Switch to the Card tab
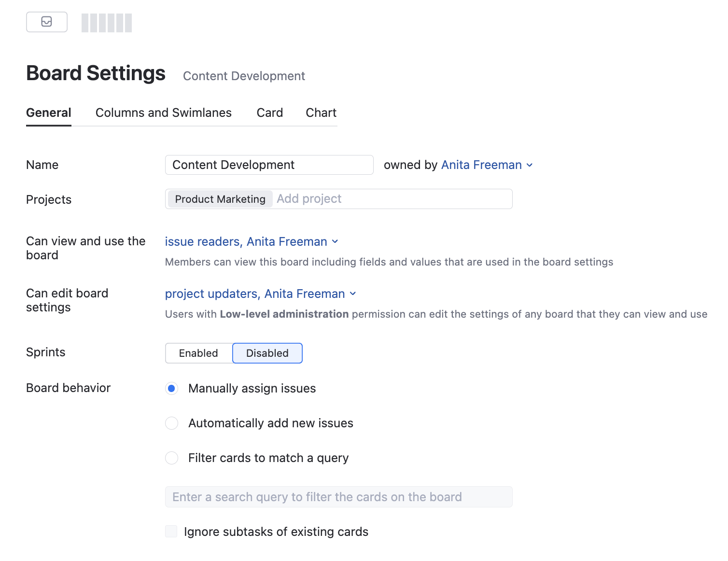 [x=269, y=112]
